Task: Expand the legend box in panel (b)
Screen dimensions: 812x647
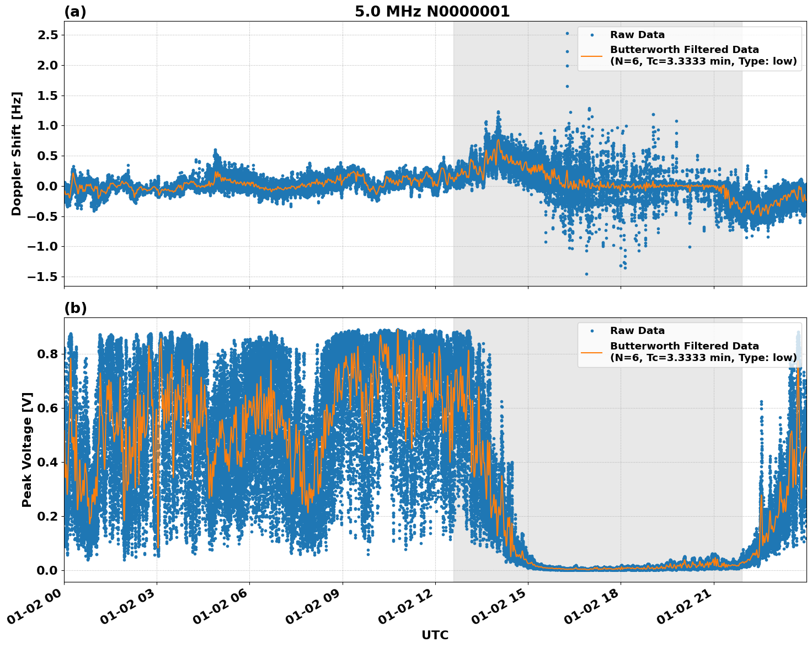Action: (x=688, y=345)
